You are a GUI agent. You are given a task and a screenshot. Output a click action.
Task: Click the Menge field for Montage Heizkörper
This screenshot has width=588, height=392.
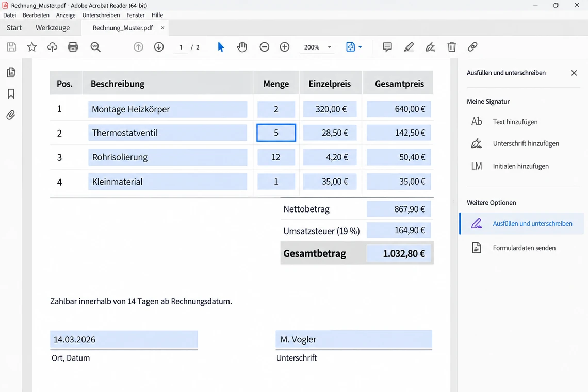tap(276, 109)
